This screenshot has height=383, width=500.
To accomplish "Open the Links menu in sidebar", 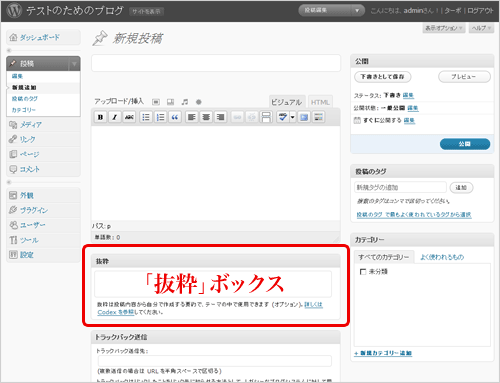I will (43, 139).
